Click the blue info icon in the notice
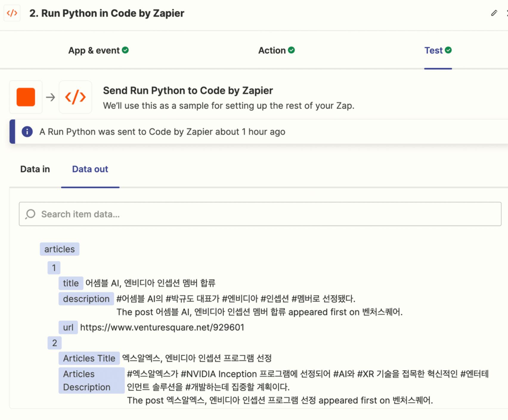The image size is (508, 420). (x=27, y=132)
